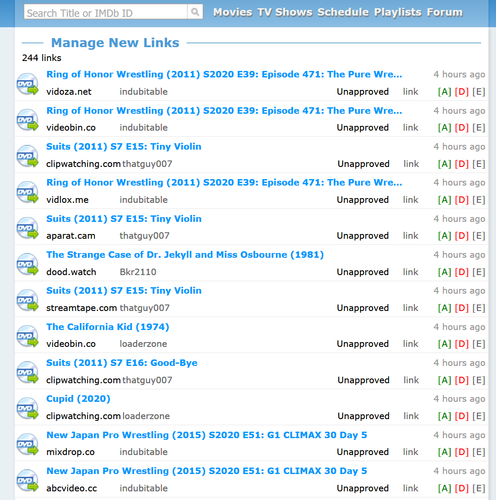Open the Ring of Honor title in the vidoza.net row
The height and width of the screenshot is (500, 496).
click(x=224, y=74)
